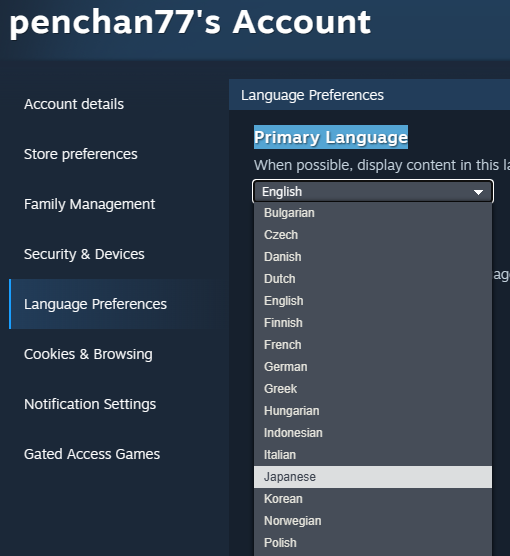
Task: Click the penchan77's Account title
Action: pyautogui.click(x=190, y=22)
